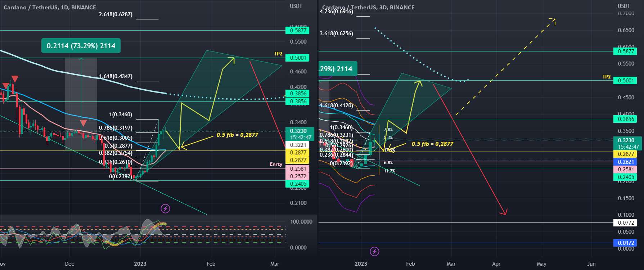Click the pink Enrty label

[x=276, y=164]
